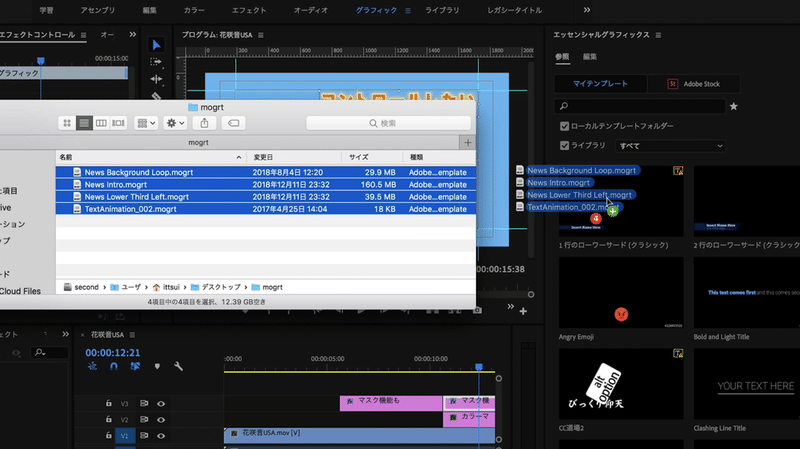Select the Ripple Edit tool
Image resolution: width=800 pixels, height=449 pixels.
point(156,79)
